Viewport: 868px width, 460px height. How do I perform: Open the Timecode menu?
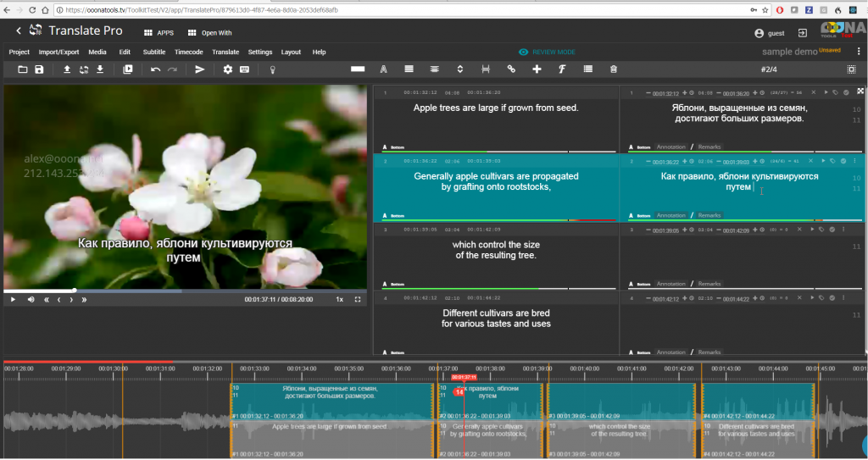(188, 52)
